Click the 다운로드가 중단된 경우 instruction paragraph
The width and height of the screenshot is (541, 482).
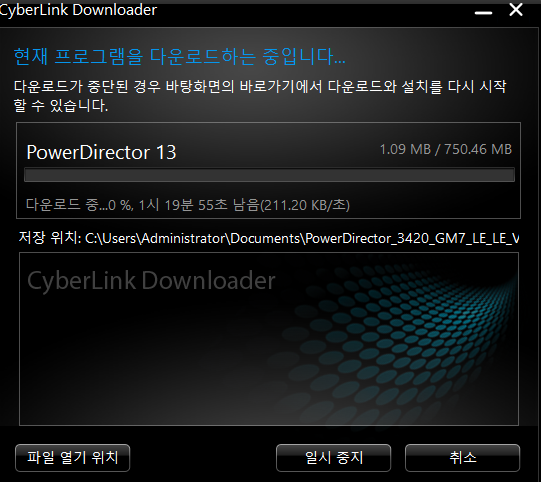pos(260,96)
